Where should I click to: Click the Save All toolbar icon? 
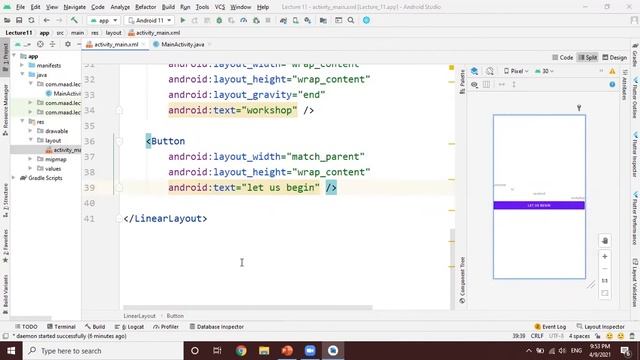pos(19,20)
